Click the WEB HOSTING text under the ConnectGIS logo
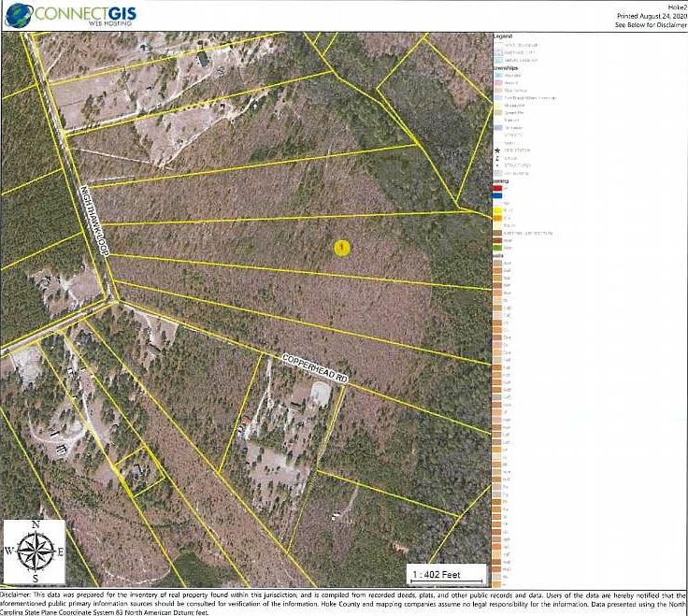 (110, 23)
